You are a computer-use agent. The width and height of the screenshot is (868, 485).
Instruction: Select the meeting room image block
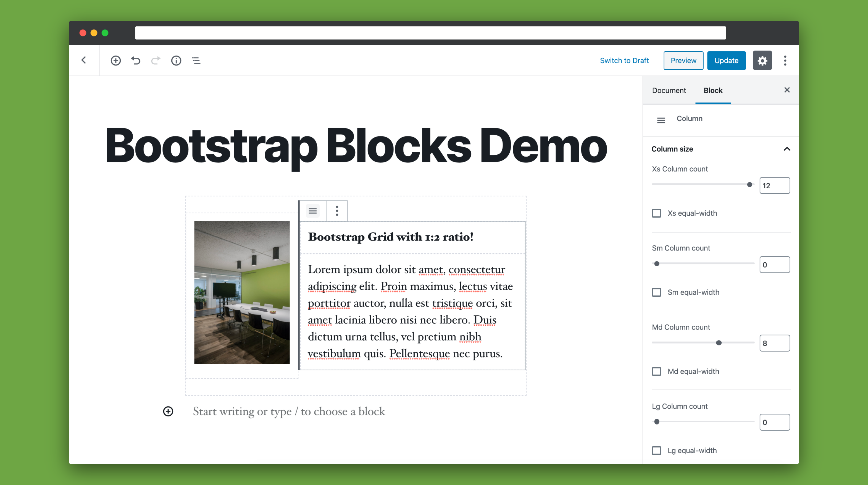(x=242, y=292)
